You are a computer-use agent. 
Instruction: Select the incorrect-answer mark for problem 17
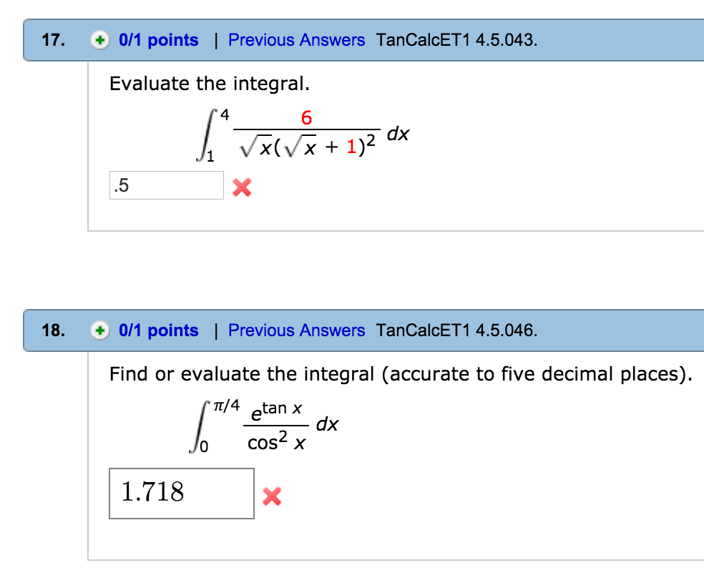click(241, 187)
